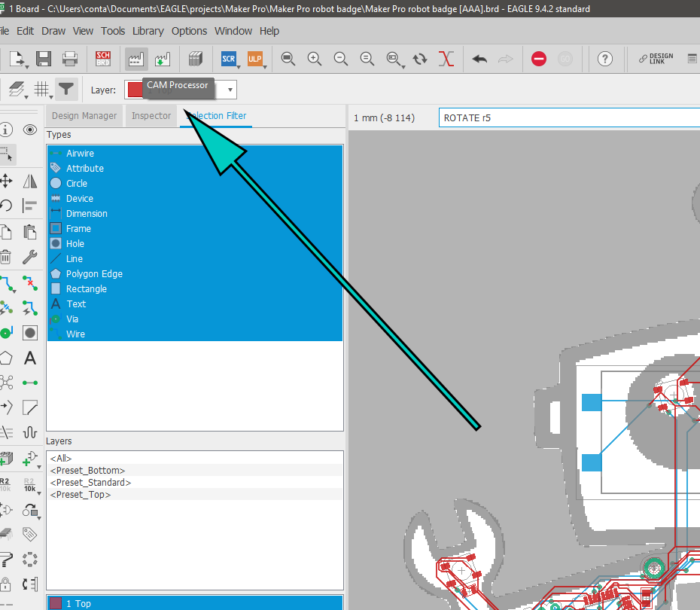700x610 pixels.
Task: Run a ULP via the ULP icon
Action: click(x=255, y=59)
